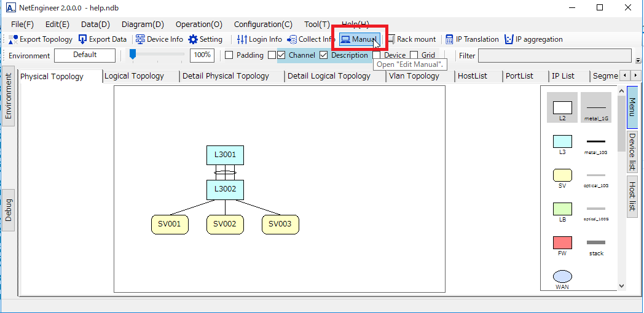Click the zoom slider handle
The image size is (644, 313).
(132, 55)
